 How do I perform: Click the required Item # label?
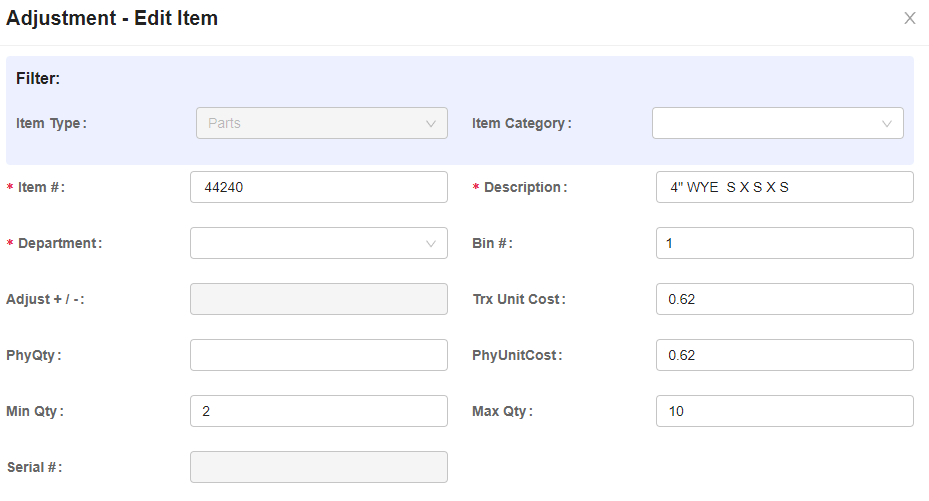[x=40, y=188]
